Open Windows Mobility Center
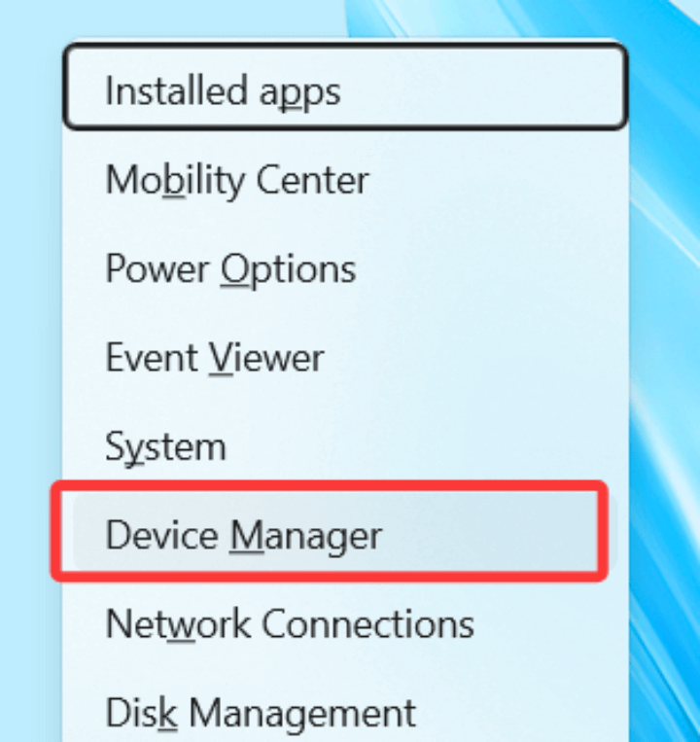 (237, 180)
